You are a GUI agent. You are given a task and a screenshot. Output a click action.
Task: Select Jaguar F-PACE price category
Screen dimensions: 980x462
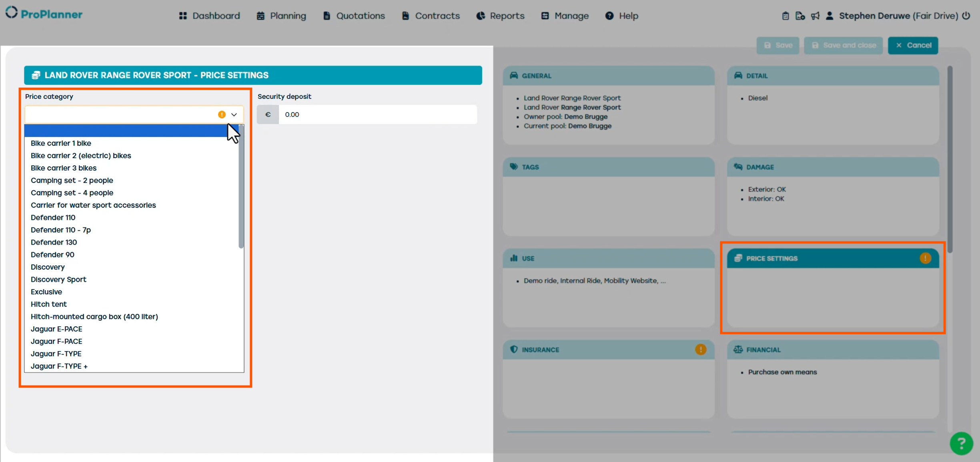point(56,341)
